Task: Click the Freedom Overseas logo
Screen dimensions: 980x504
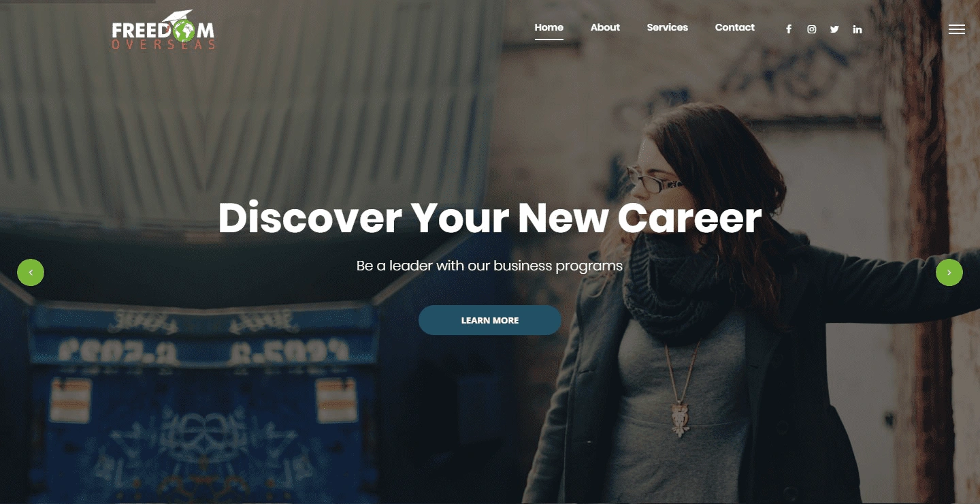Action: pyautogui.click(x=163, y=30)
